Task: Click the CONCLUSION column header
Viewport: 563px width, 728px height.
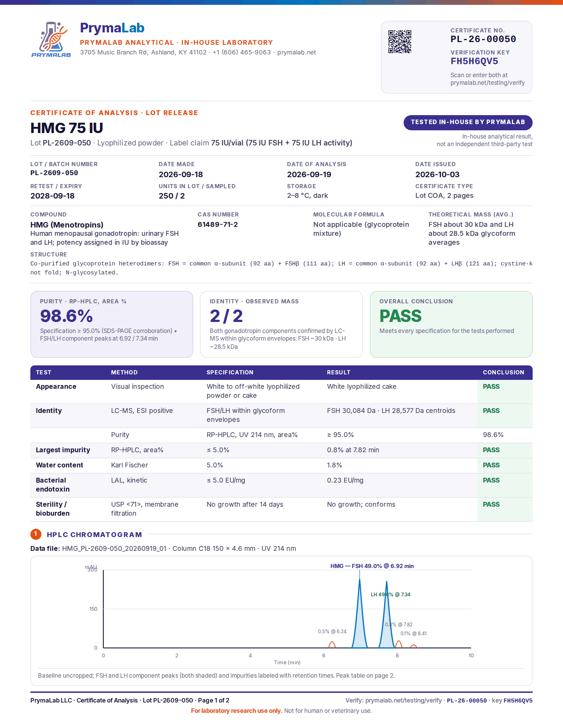Action: (x=503, y=372)
